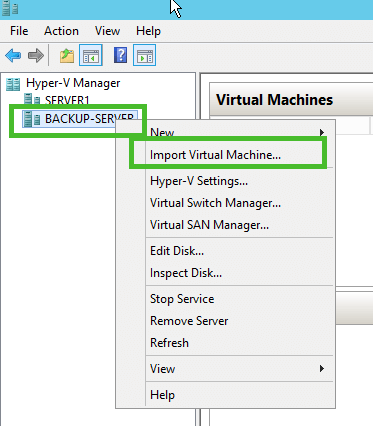Click Help at bottom of context menu
Screen dimensions: 373x426
(162, 395)
